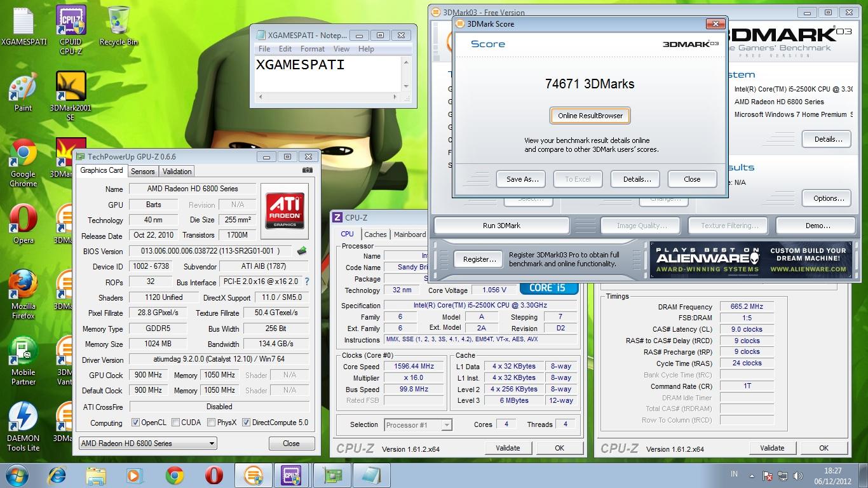Click the Chrome icon in the taskbar
This screenshot has width=868, height=488.
pyautogui.click(x=174, y=475)
